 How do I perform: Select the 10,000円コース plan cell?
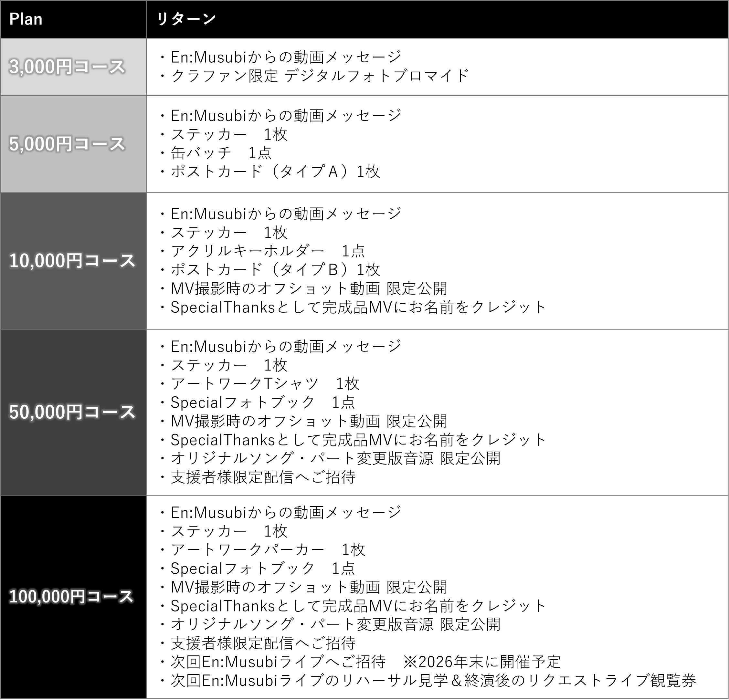point(72,261)
